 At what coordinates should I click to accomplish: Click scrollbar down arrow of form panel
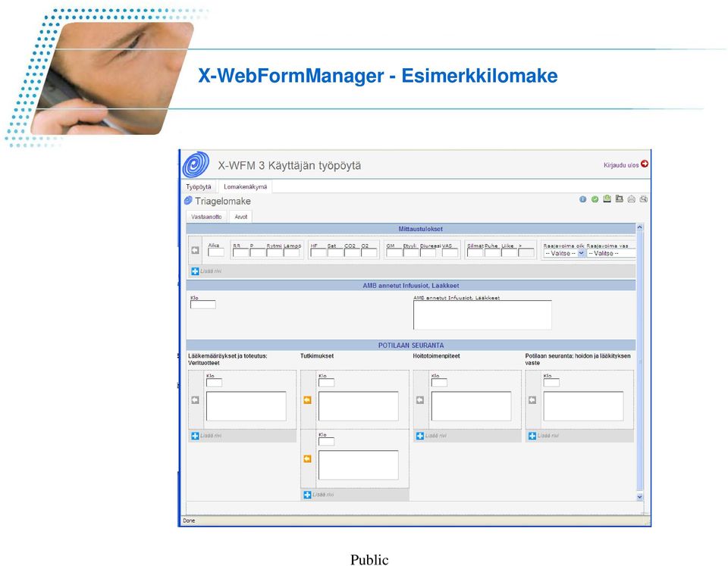click(x=639, y=496)
